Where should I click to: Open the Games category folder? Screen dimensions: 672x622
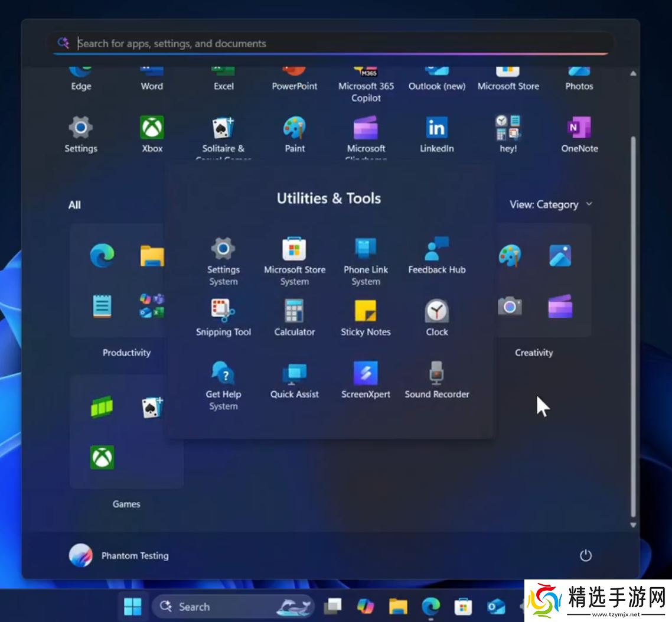tap(126, 432)
